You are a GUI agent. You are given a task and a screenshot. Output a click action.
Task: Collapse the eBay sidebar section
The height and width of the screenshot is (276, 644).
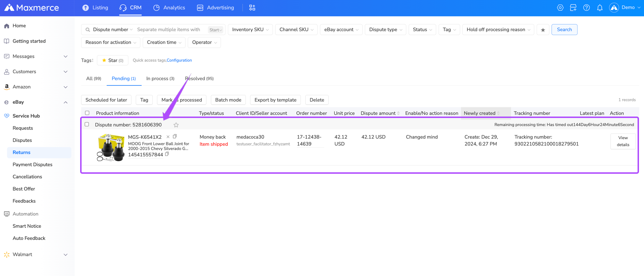(x=65, y=102)
